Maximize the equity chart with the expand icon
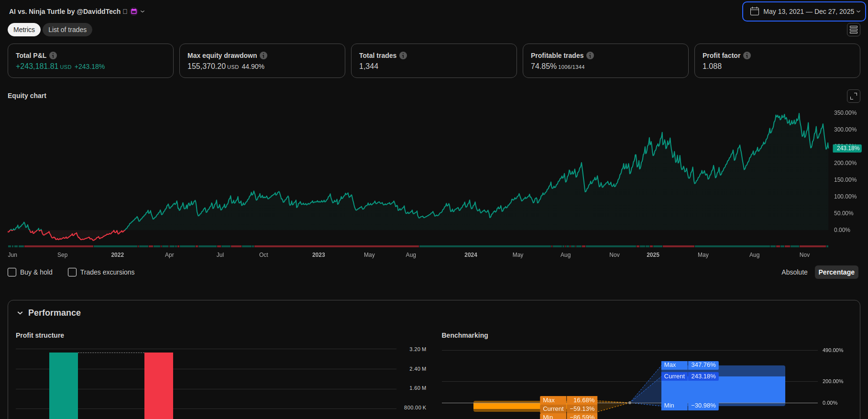The width and height of the screenshot is (868, 419). [x=853, y=96]
